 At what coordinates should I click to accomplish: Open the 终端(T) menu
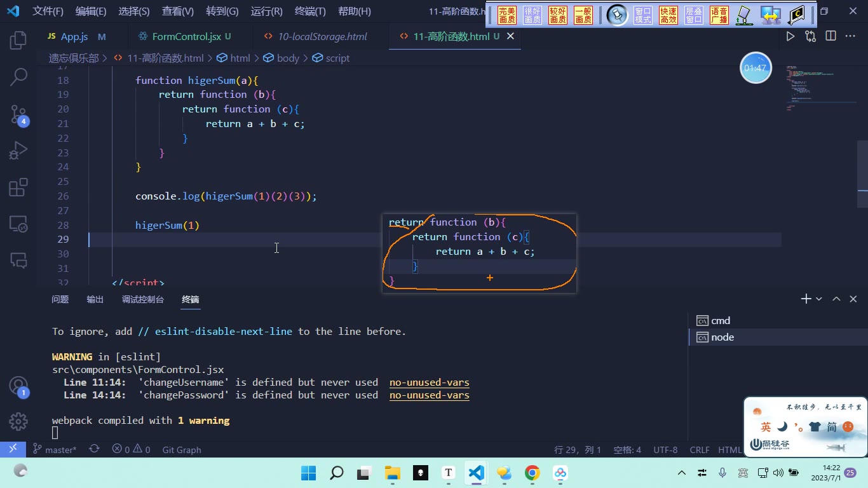(x=310, y=11)
